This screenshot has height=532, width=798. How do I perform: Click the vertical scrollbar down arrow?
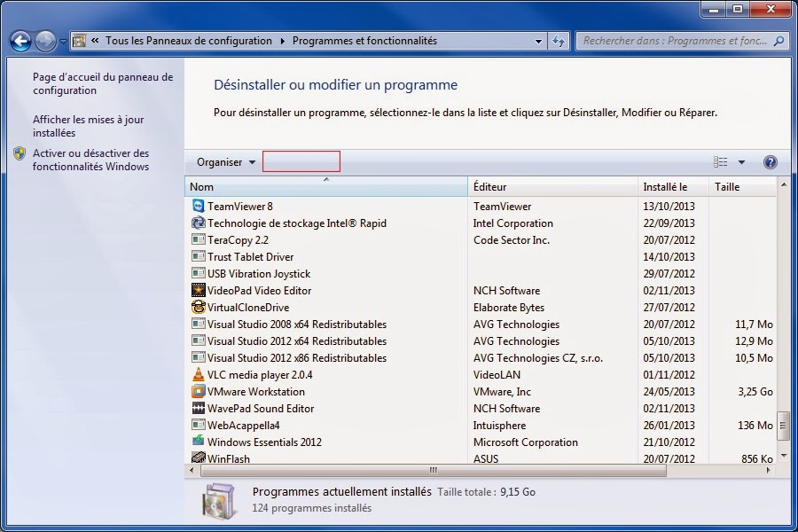tap(783, 455)
